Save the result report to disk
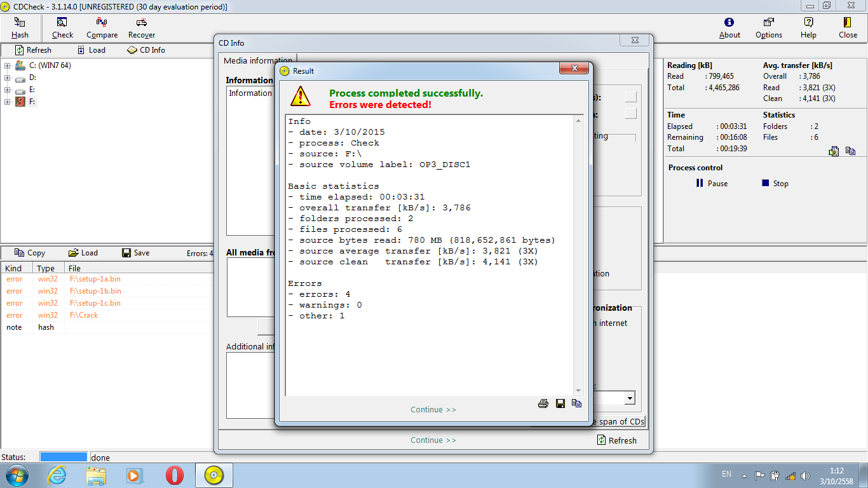This screenshot has height=488, width=868. [560, 403]
